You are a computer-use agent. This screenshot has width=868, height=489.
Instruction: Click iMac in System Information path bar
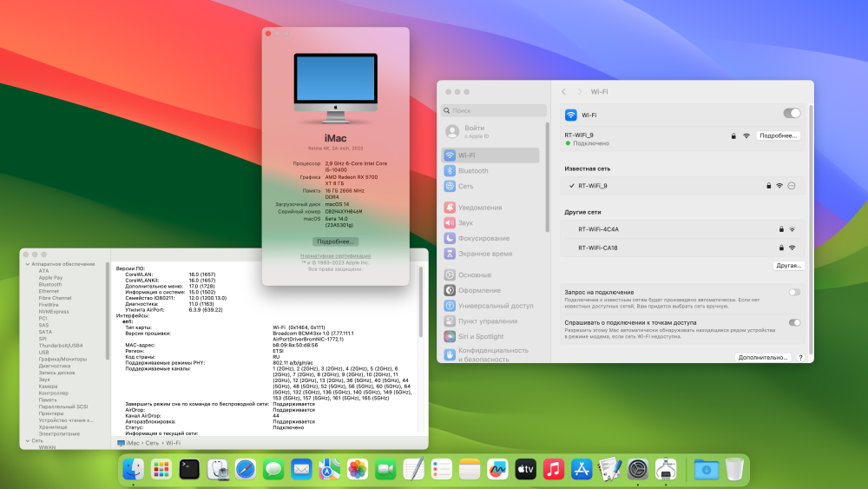point(128,443)
